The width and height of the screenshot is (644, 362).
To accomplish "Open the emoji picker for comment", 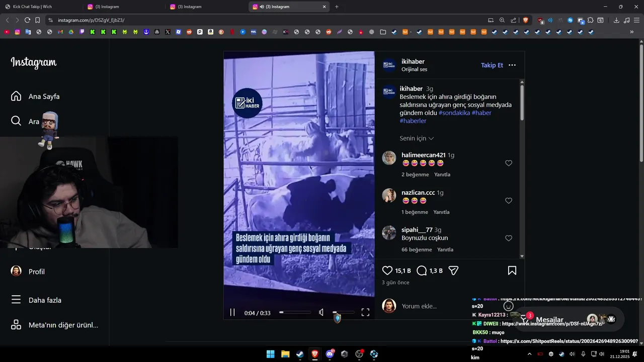I will 508,306.
